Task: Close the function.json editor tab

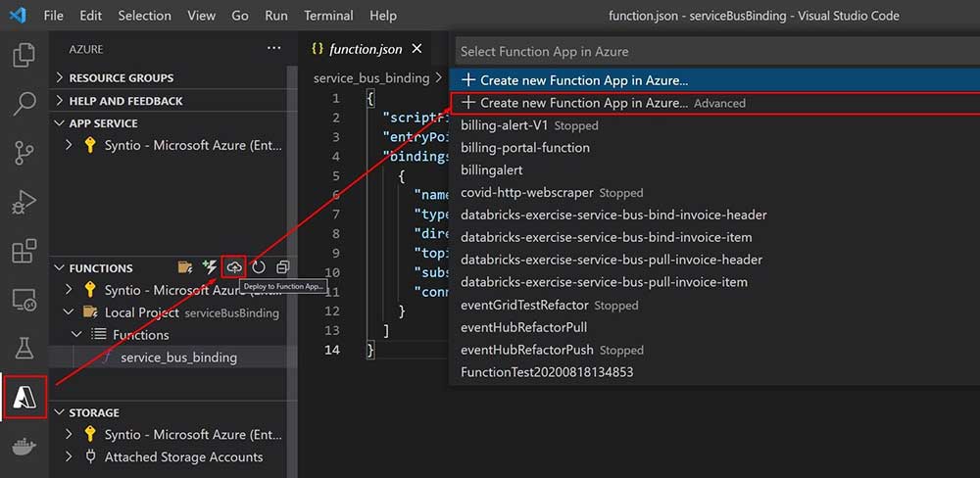Action: pyautogui.click(x=416, y=49)
